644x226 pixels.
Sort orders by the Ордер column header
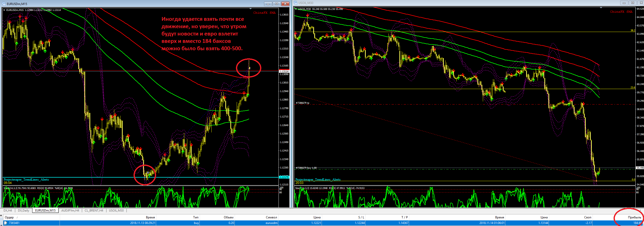[x=31, y=217]
